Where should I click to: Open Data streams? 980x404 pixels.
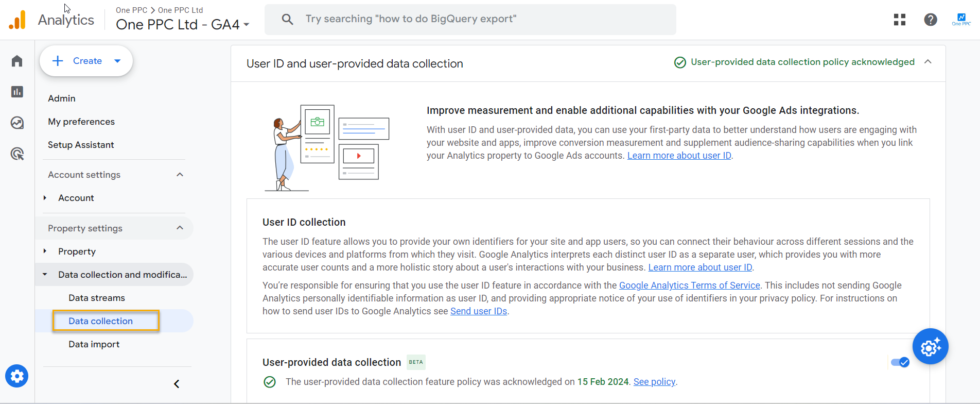97,298
